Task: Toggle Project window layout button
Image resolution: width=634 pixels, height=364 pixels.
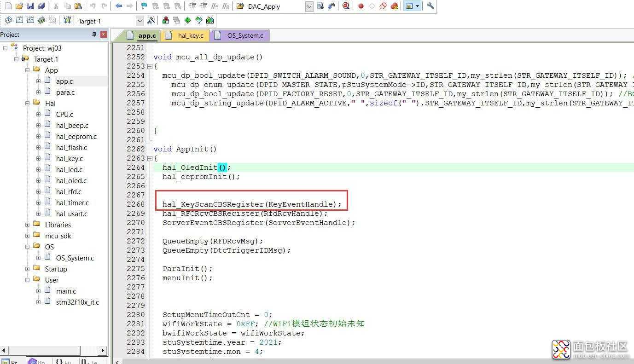Action: point(409,6)
